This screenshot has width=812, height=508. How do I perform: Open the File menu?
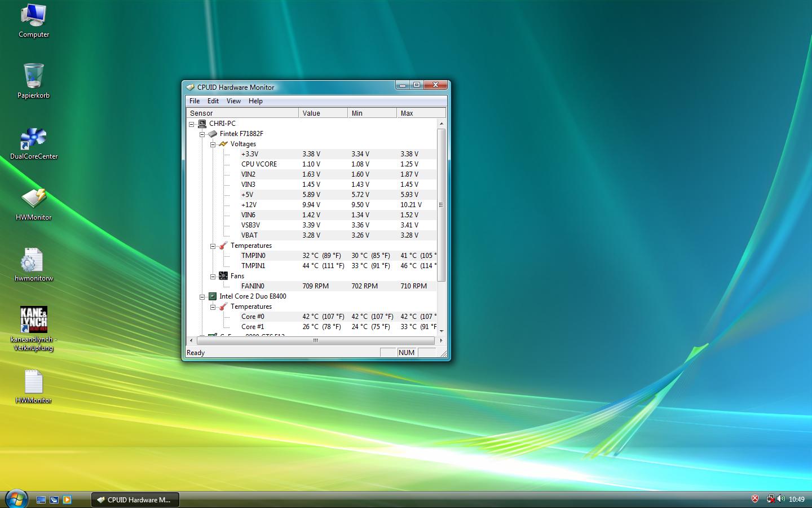click(195, 101)
